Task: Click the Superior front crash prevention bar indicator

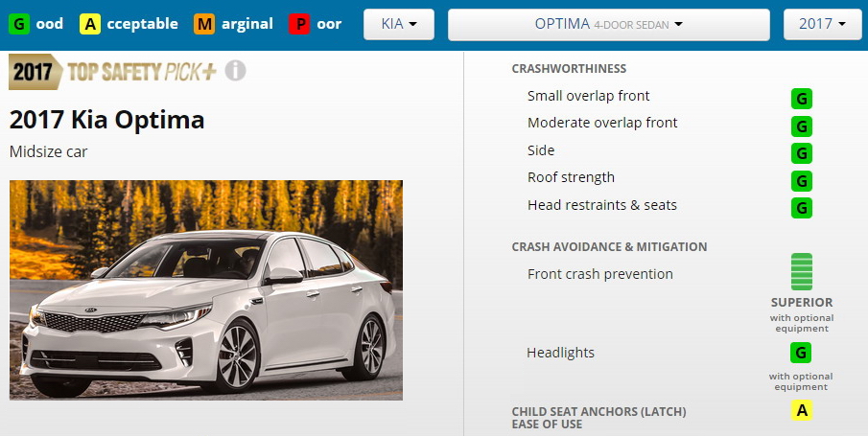Action: 801,272
